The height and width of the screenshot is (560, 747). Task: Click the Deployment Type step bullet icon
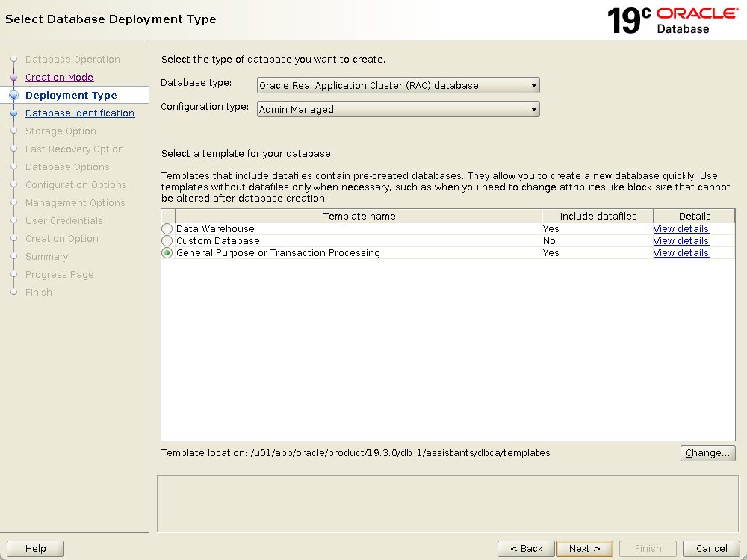click(x=13, y=96)
